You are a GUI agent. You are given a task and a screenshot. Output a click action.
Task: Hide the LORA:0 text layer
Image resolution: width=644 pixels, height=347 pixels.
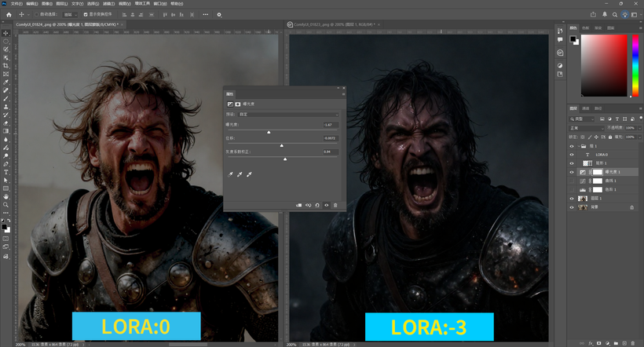click(572, 155)
